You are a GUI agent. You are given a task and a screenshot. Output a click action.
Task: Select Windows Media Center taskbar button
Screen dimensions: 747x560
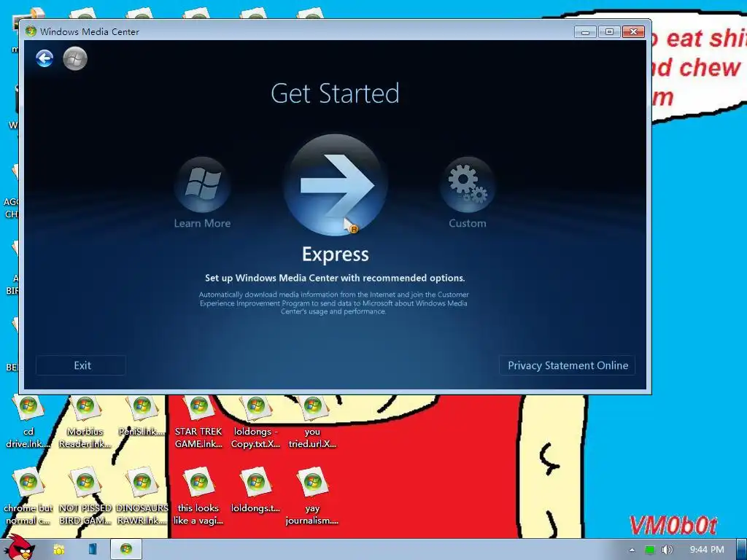tap(126, 549)
